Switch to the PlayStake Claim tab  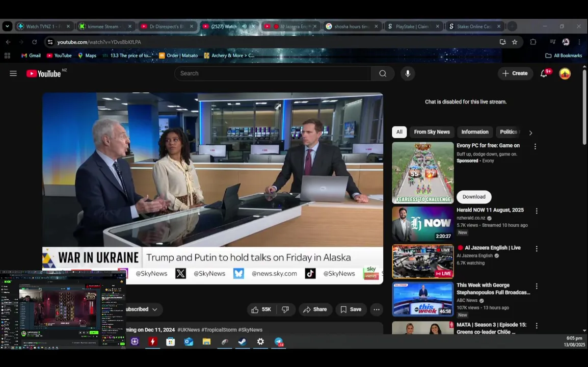[x=413, y=27]
